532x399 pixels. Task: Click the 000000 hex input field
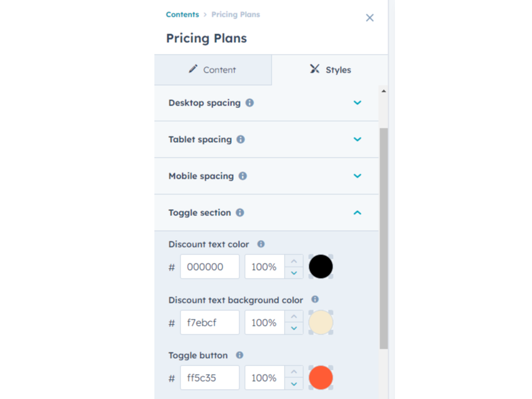pos(210,266)
